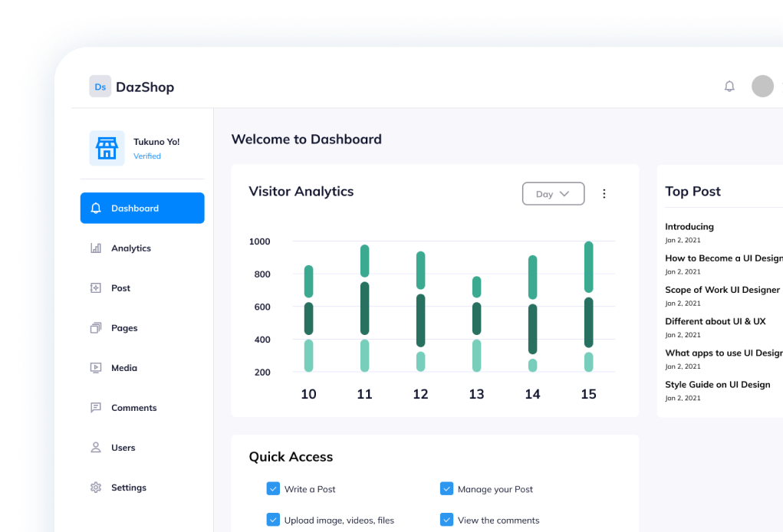Open the three-dot menu on Visitor Analytics
783x532 pixels.
[604, 194]
